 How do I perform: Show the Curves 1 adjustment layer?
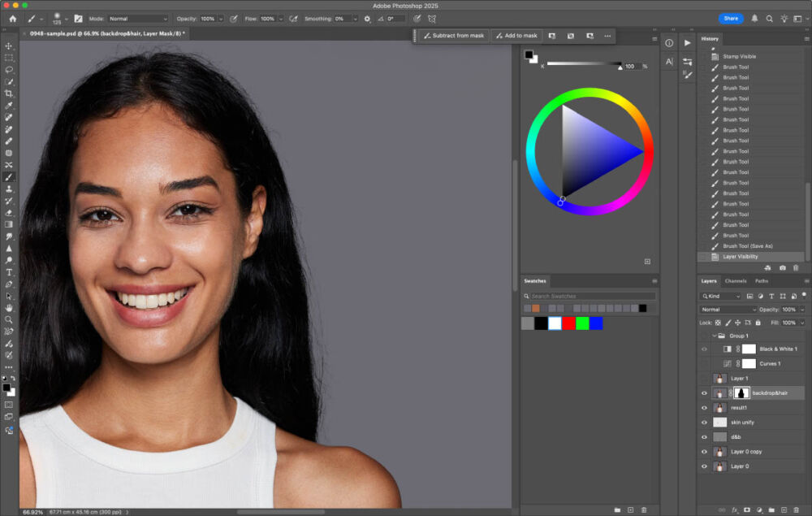[703, 363]
